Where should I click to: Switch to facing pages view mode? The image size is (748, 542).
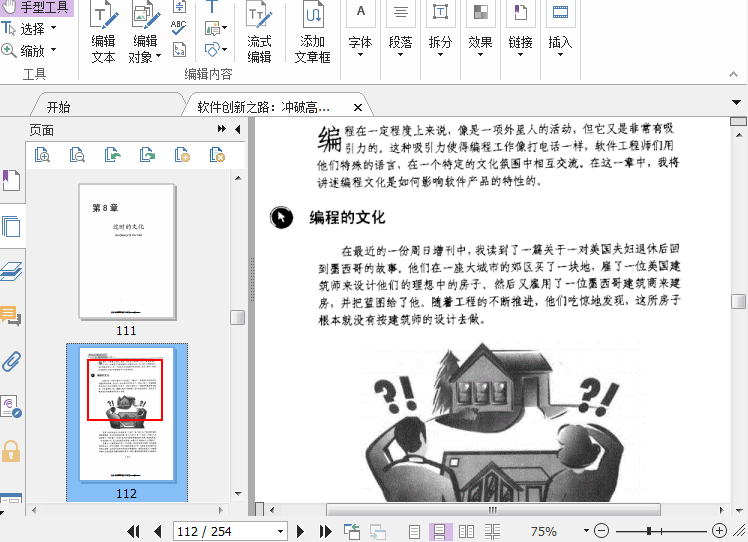click(x=465, y=531)
